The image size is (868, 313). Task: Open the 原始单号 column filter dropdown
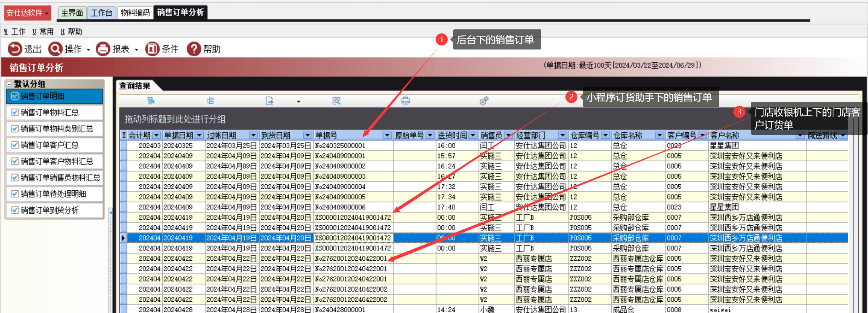pyautogui.click(x=430, y=136)
